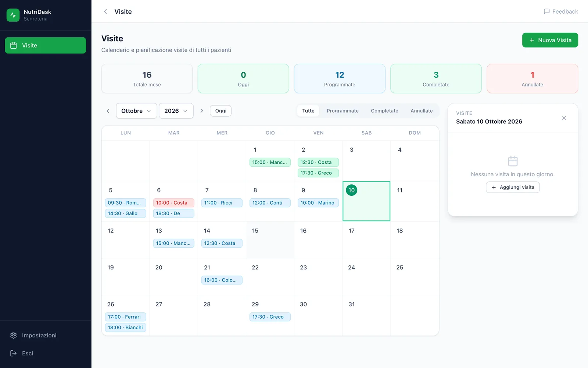The height and width of the screenshot is (368, 588).
Task: Open the 18:30 De visit
Action: [174, 213]
